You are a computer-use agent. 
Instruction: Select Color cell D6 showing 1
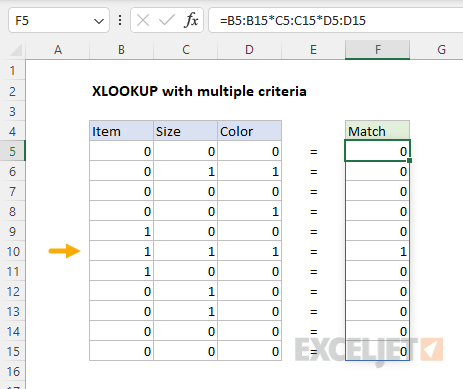pos(249,171)
